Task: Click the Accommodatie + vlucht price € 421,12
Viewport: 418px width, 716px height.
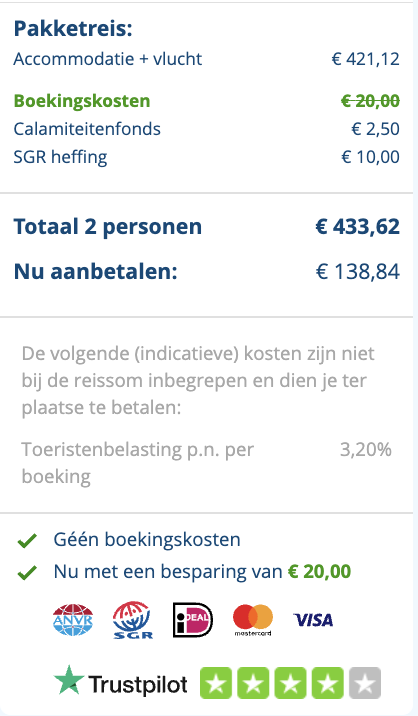Action: coord(365,59)
